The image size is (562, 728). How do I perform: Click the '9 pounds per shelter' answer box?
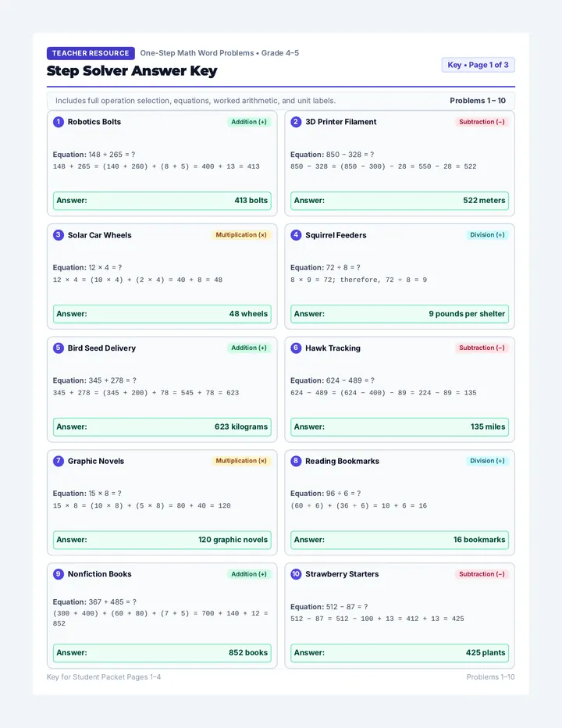[400, 314]
